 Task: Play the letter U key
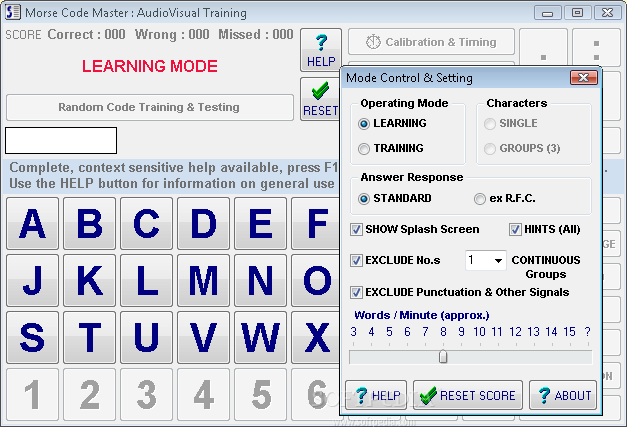coord(146,337)
